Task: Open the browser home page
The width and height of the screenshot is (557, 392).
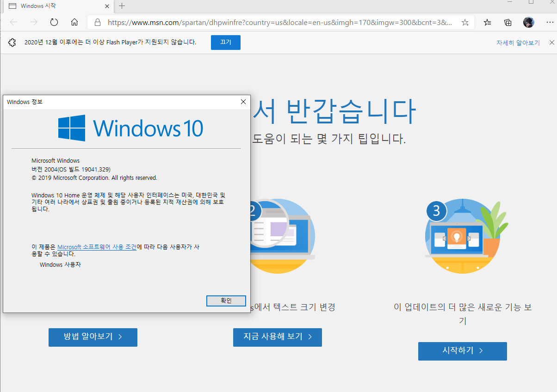Action: [x=74, y=22]
